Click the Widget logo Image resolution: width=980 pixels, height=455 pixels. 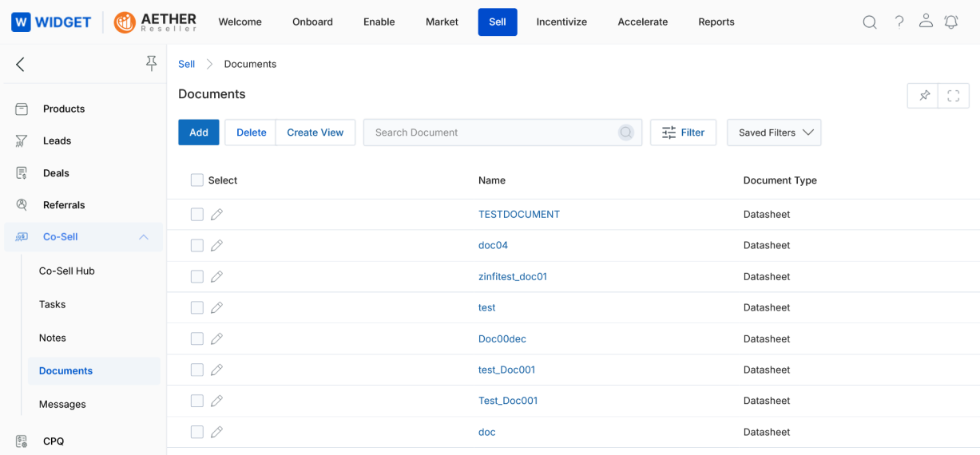coord(51,22)
